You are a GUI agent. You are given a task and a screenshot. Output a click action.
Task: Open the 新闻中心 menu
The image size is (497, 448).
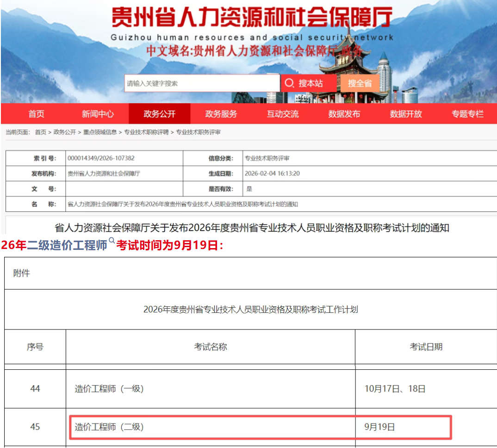tap(97, 114)
